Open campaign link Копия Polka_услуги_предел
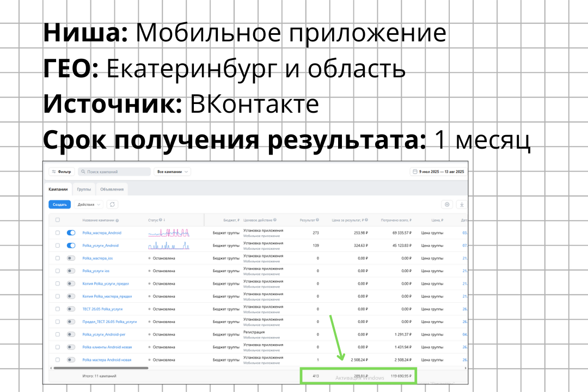The width and height of the screenshot is (588, 392). tap(106, 284)
